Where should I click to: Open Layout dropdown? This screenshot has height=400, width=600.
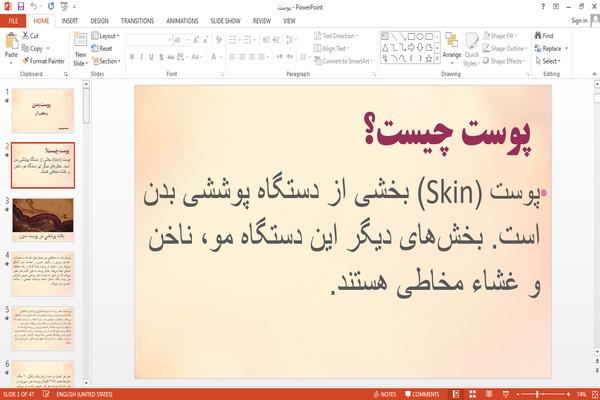click(105, 36)
